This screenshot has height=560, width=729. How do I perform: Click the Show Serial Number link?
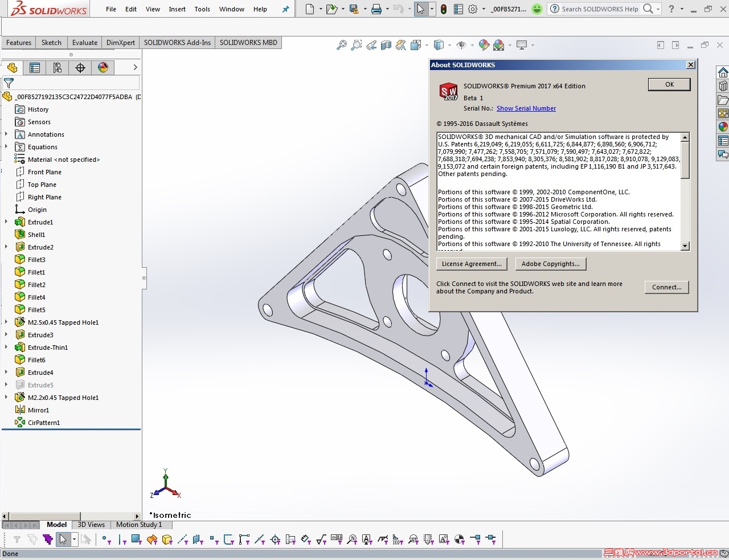tap(526, 108)
